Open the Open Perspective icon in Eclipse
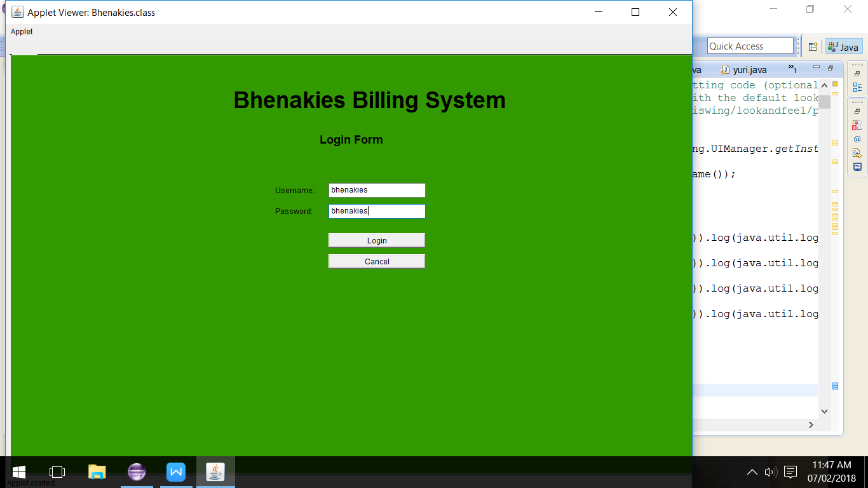This screenshot has height=488, width=868. (813, 46)
